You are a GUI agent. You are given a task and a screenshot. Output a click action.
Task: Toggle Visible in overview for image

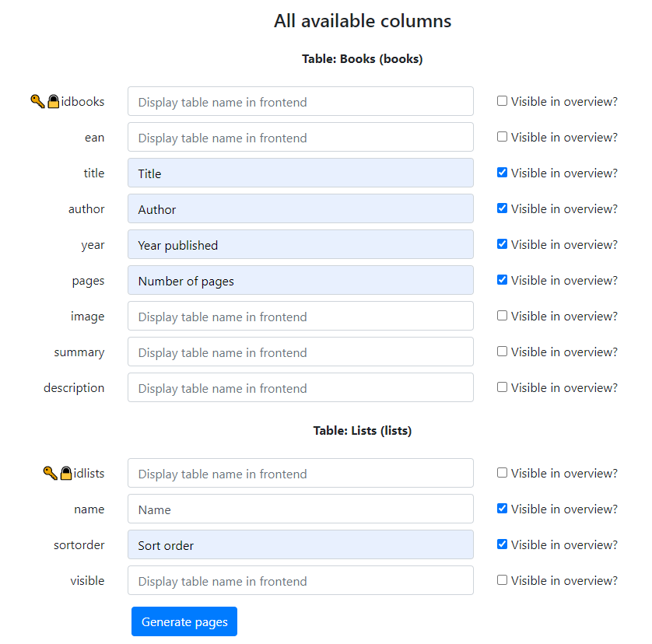(x=502, y=316)
